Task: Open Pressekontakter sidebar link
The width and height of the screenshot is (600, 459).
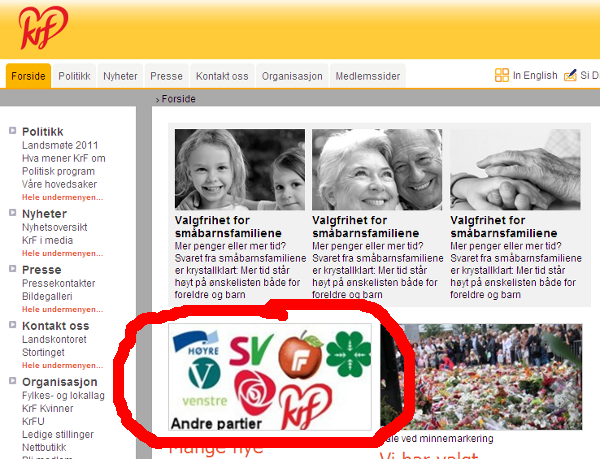Action: click(x=59, y=283)
